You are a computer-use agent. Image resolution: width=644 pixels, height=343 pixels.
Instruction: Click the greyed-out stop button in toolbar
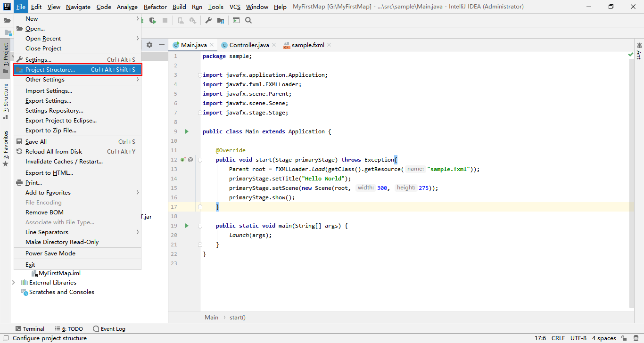[165, 20]
